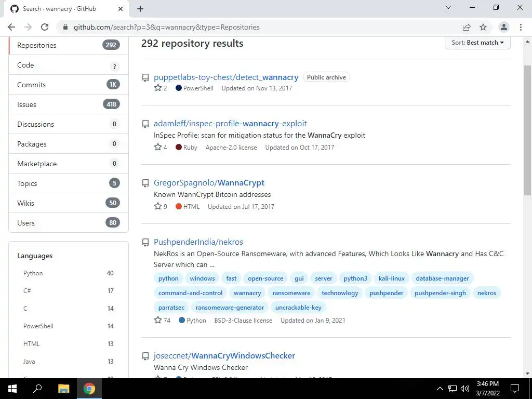532x399 pixels.
Task: Click the scrollbar down arrow
Action: pos(527,374)
